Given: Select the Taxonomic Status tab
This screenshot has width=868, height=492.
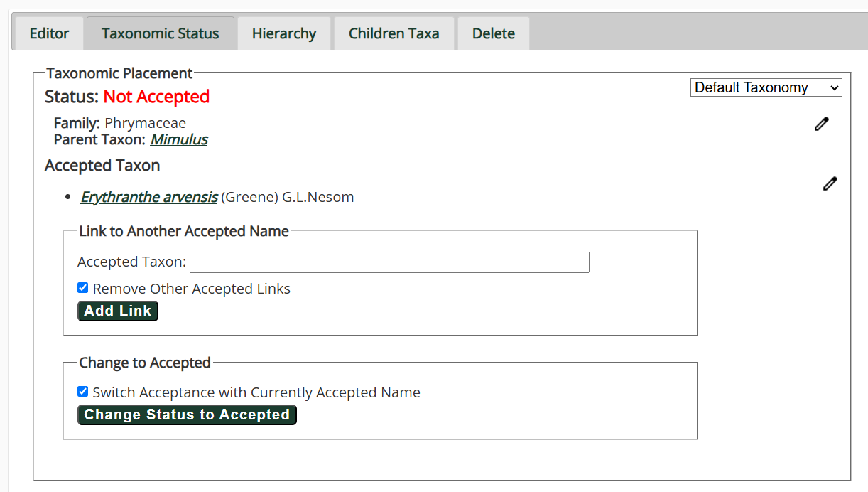Looking at the screenshot, I should (161, 33).
